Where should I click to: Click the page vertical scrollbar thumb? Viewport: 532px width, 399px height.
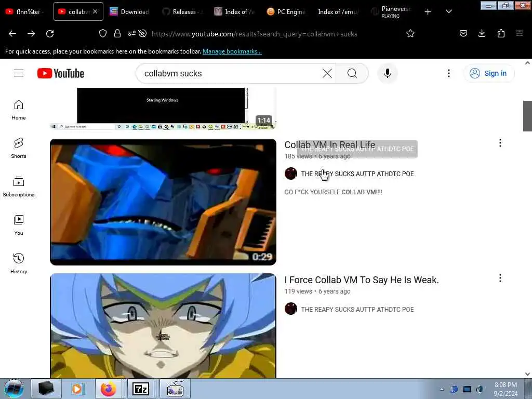tap(527, 116)
